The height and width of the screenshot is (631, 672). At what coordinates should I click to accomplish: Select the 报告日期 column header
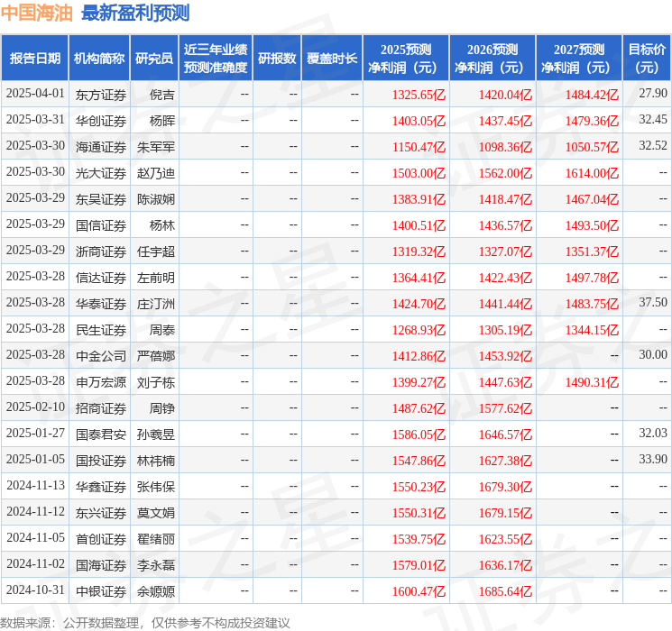tap(34, 59)
